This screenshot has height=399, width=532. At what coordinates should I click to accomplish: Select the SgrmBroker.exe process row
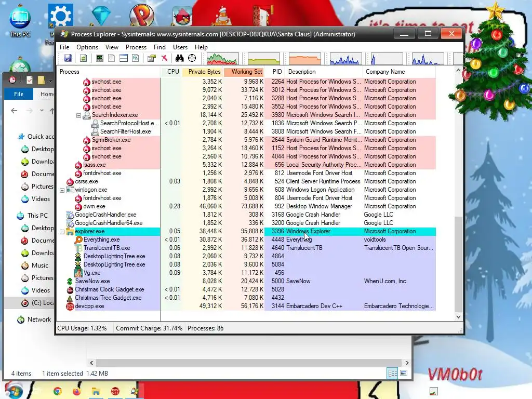[246, 140]
